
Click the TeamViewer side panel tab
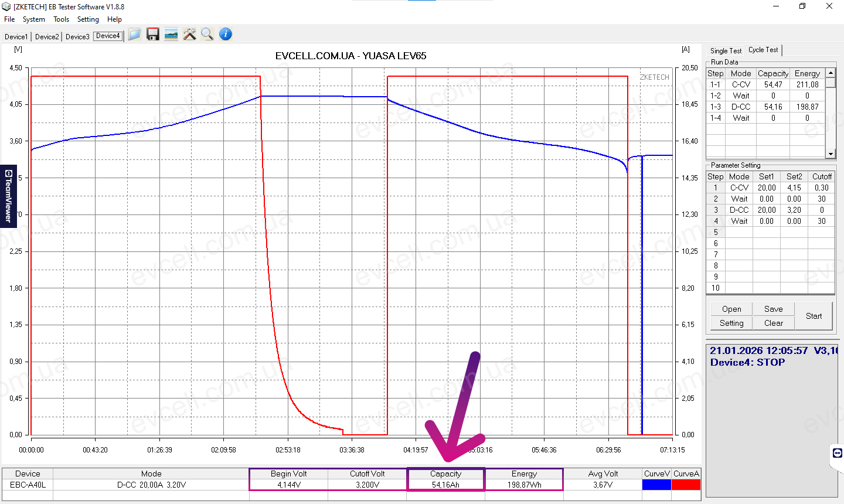pos(8,196)
